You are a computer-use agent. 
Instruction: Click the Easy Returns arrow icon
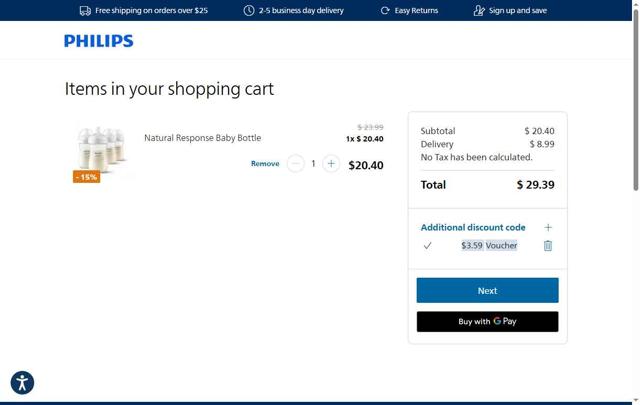(385, 10)
